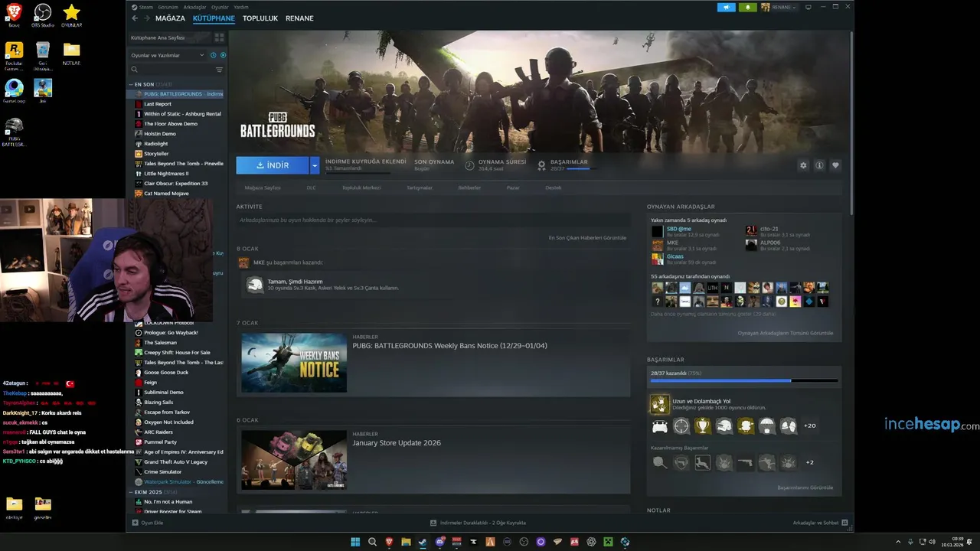This screenshot has width=980, height=551.
Task: Add PUBG to favorites heart
Action: pos(835,165)
